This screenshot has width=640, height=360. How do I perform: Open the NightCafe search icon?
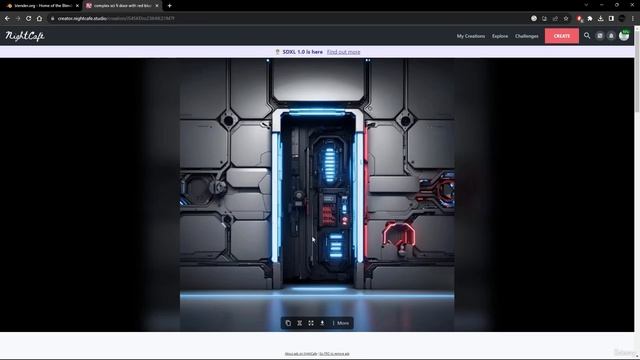coord(587,36)
